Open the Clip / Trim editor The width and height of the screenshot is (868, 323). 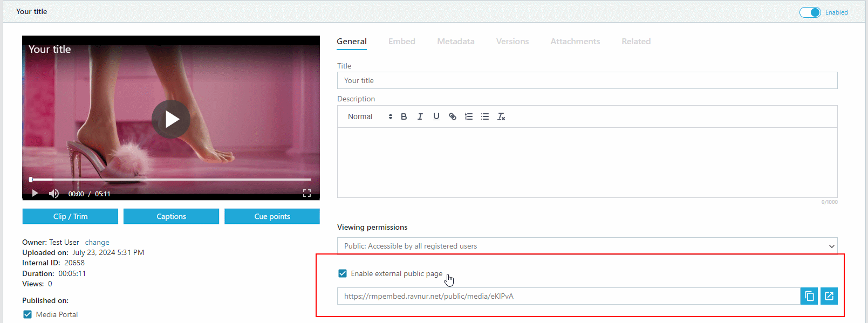70,216
